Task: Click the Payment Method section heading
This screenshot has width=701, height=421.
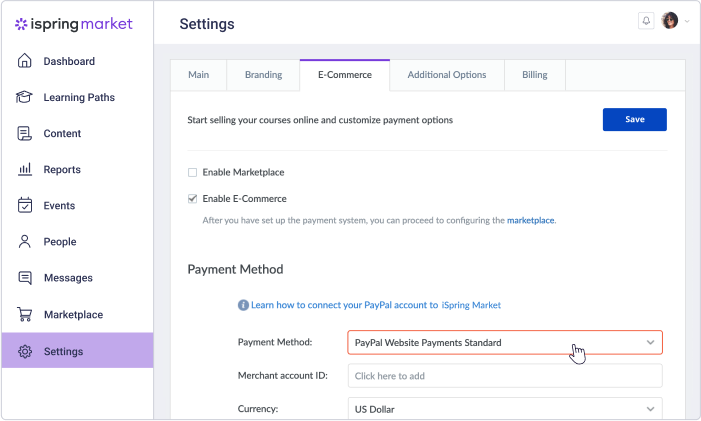Action: pos(235,269)
